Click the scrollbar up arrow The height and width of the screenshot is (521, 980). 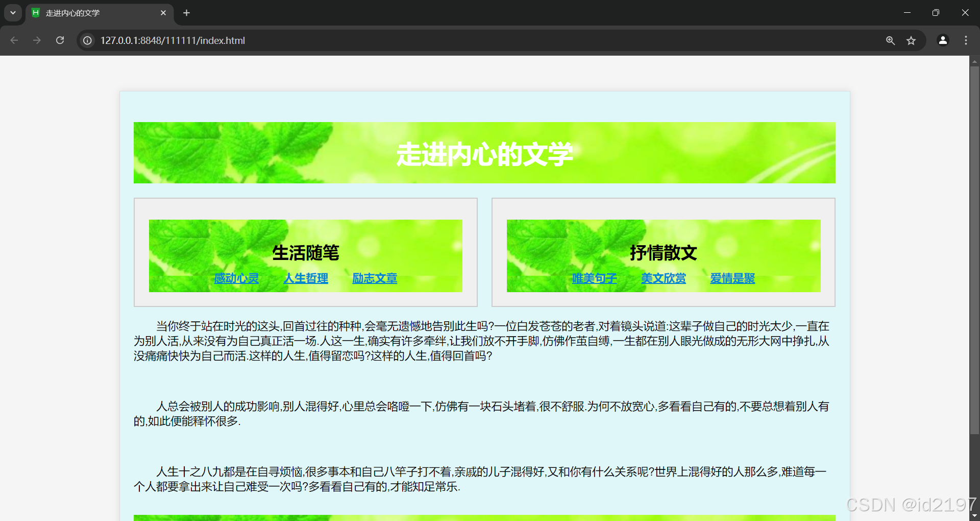pyautogui.click(x=974, y=61)
